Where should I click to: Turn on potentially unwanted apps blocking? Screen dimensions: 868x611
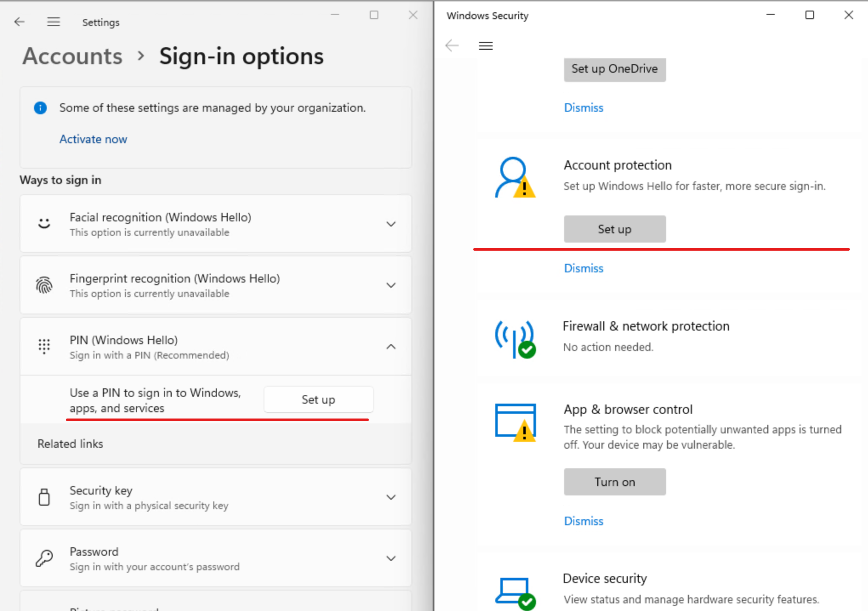point(615,482)
